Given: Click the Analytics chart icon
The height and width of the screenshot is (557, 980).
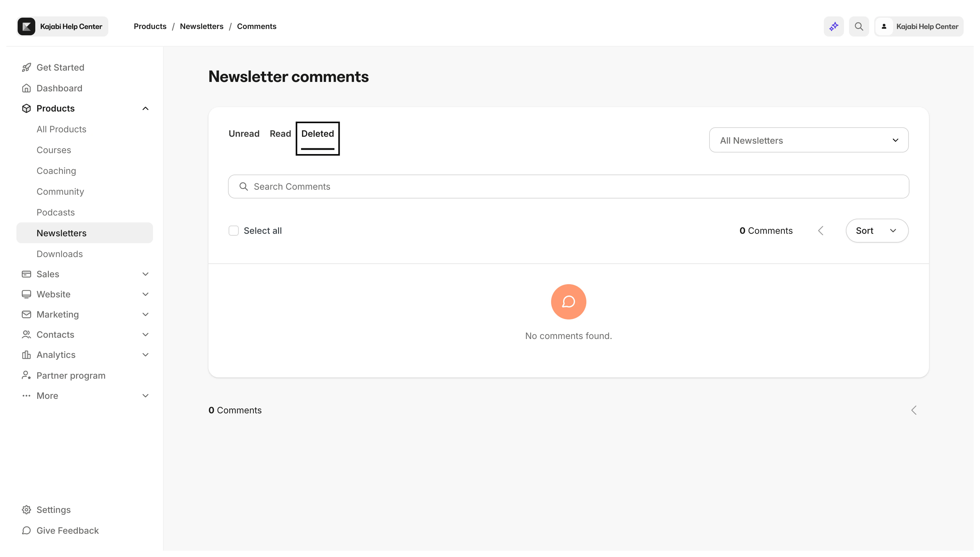Looking at the screenshot, I should coord(26,355).
